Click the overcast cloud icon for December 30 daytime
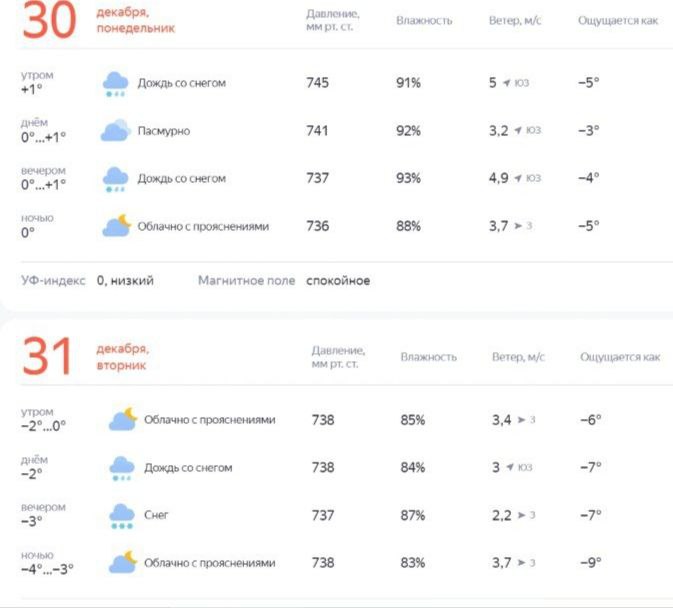 116,131
